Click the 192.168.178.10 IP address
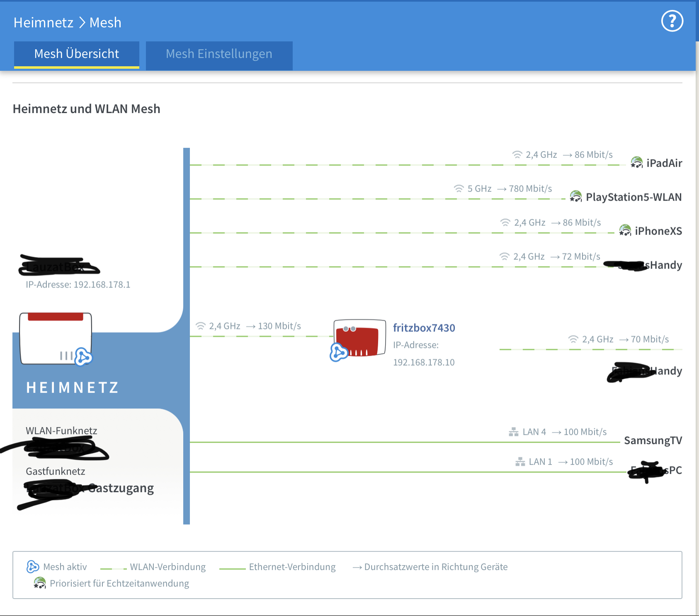Image resolution: width=699 pixels, height=616 pixels. pos(424,362)
